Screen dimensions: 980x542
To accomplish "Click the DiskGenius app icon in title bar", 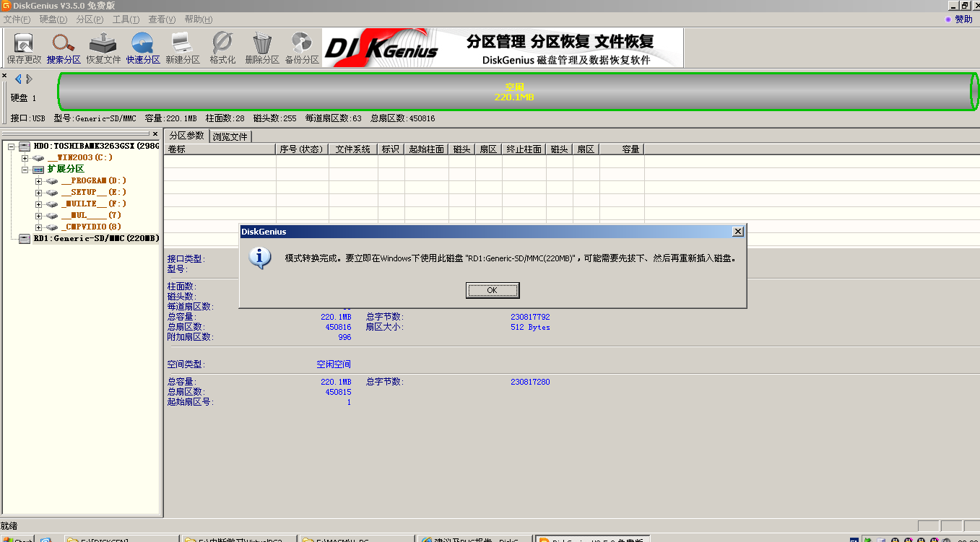I will [x=6, y=6].
